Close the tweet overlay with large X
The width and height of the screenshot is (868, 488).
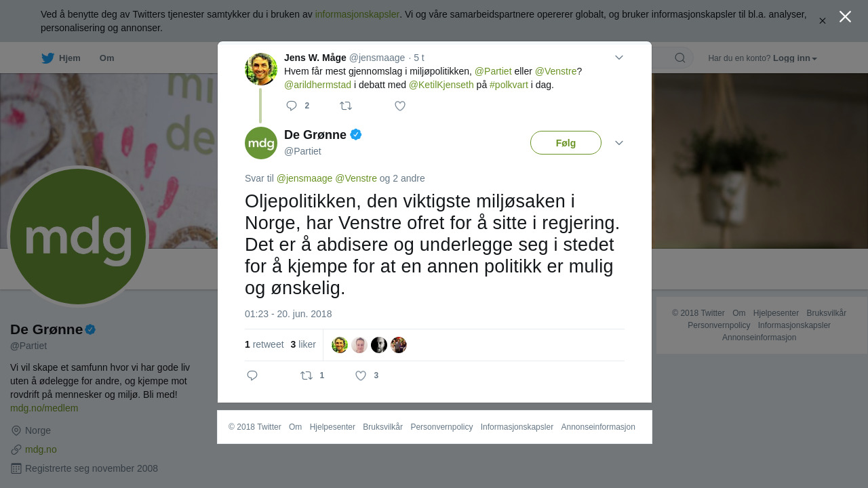pos(845,16)
